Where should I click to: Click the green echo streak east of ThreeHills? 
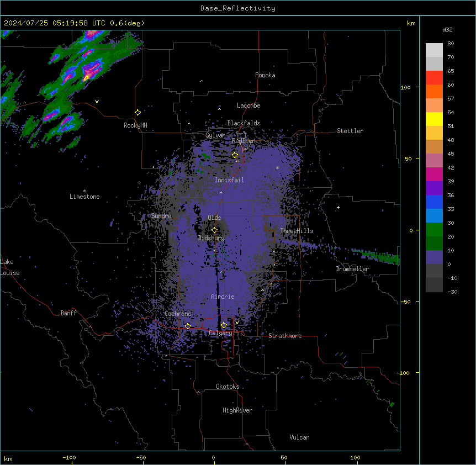[376, 256]
